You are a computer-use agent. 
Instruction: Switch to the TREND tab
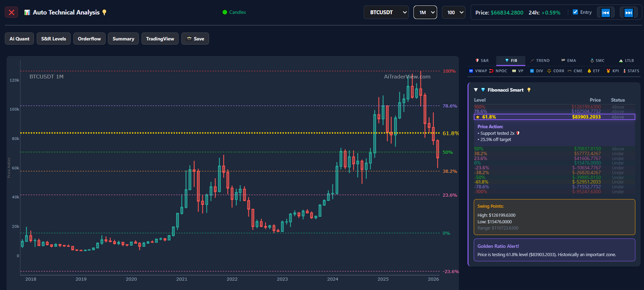click(x=540, y=60)
